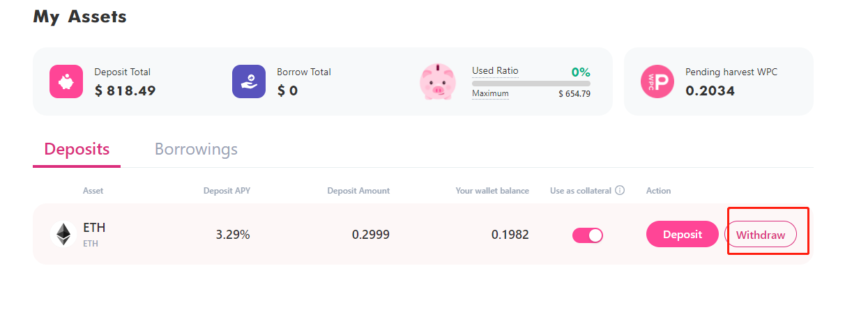Click the ETH diamond logo icon
868x312 pixels.
pos(63,234)
